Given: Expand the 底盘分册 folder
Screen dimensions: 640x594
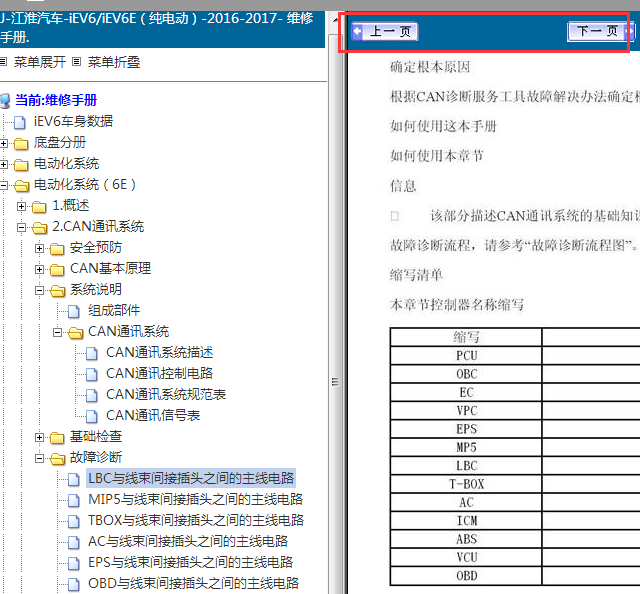Looking at the screenshot, I should [x=4, y=143].
